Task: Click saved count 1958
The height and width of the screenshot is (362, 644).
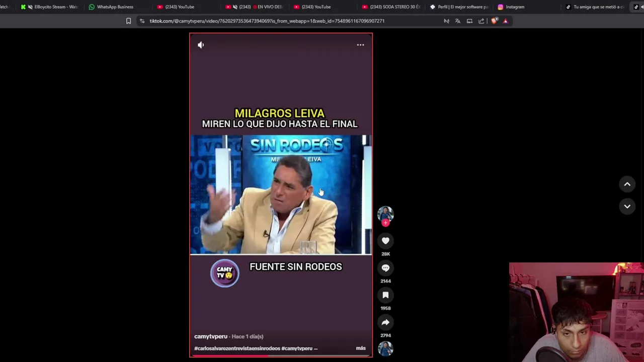Action: (385, 308)
